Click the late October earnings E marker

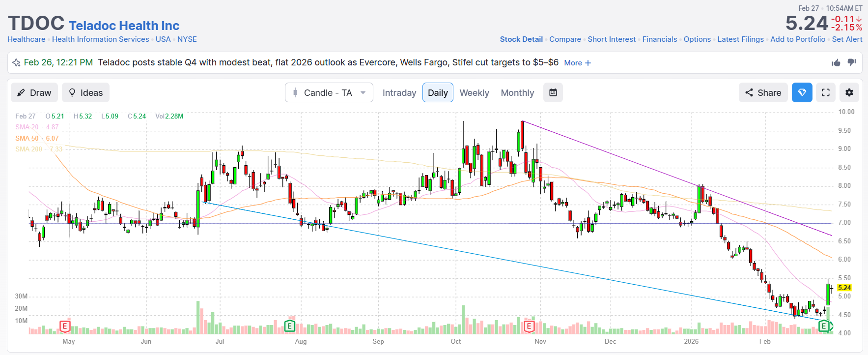click(529, 326)
